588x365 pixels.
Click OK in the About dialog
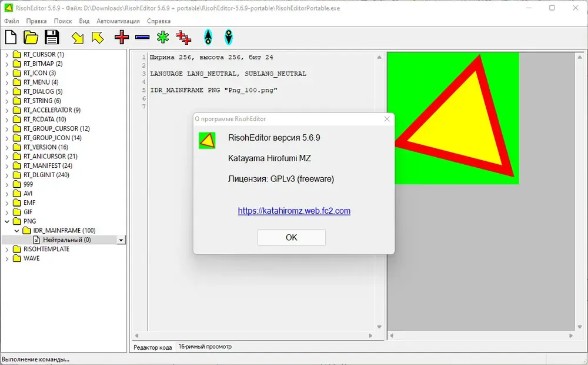tap(292, 237)
